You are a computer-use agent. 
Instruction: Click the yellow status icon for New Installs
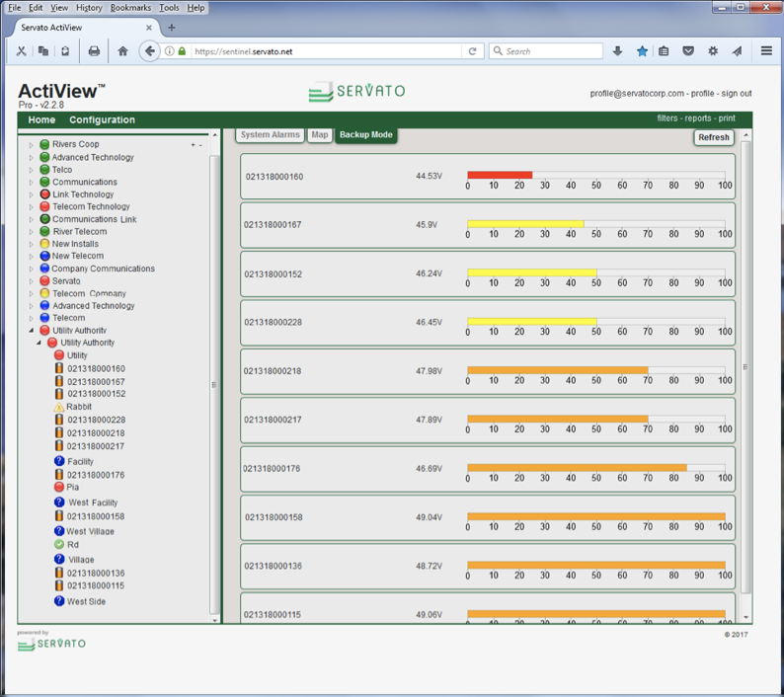point(44,244)
